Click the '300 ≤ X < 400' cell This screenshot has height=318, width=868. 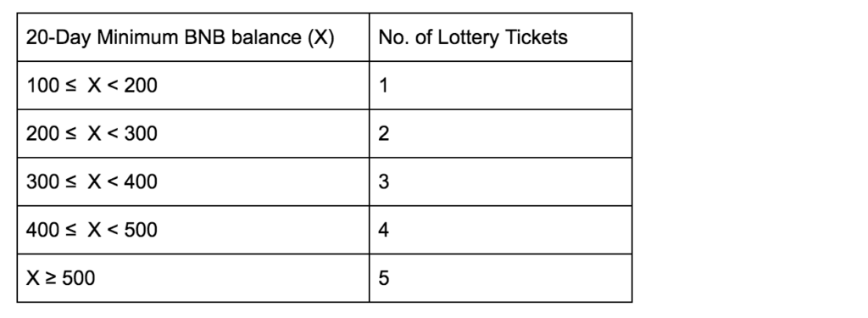pyautogui.click(x=193, y=181)
